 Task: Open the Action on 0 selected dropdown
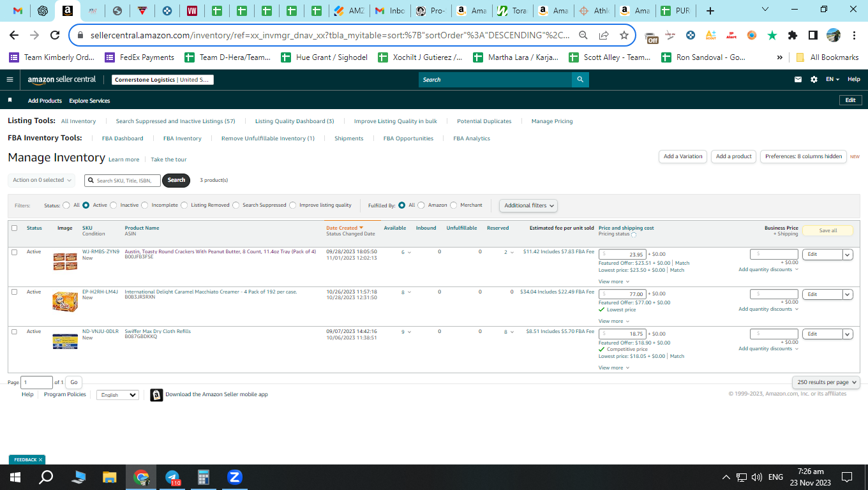point(41,181)
